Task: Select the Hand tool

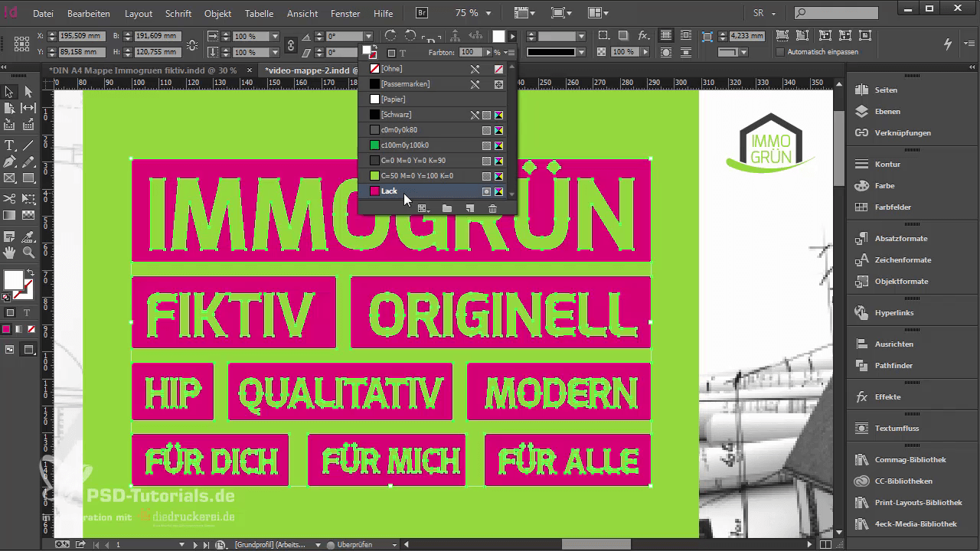Action: tap(10, 253)
